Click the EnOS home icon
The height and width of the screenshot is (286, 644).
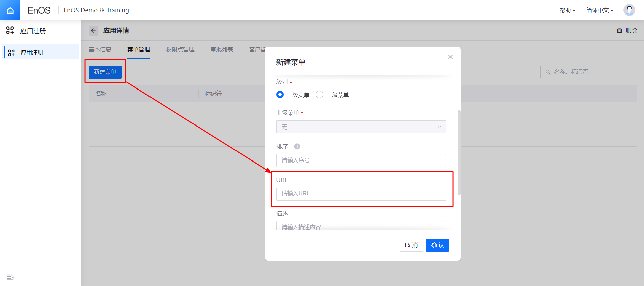(10, 10)
